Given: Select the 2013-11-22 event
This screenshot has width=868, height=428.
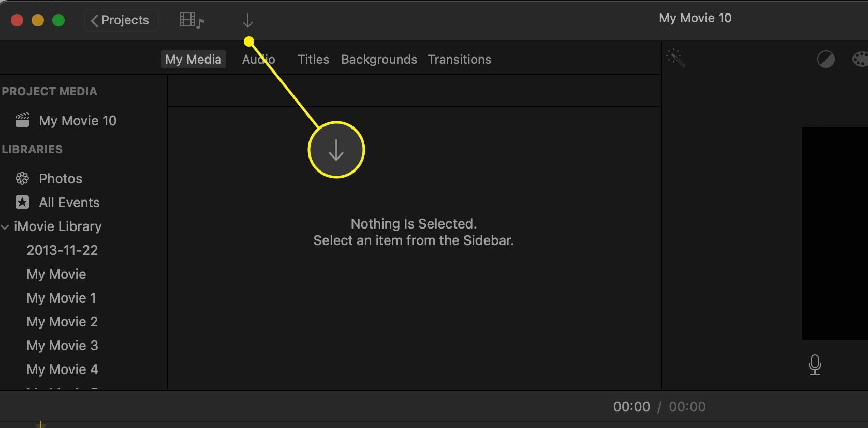Looking at the screenshot, I should point(62,250).
